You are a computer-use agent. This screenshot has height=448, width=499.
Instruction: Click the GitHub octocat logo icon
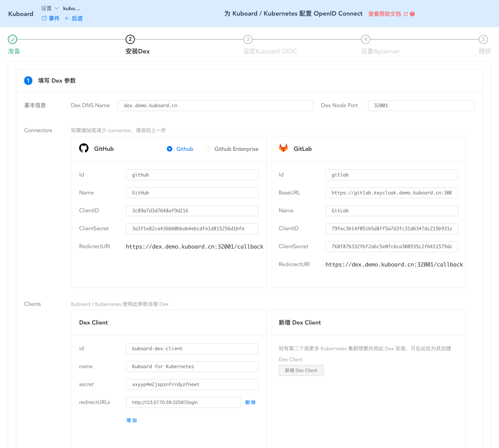pyautogui.click(x=84, y=148)
